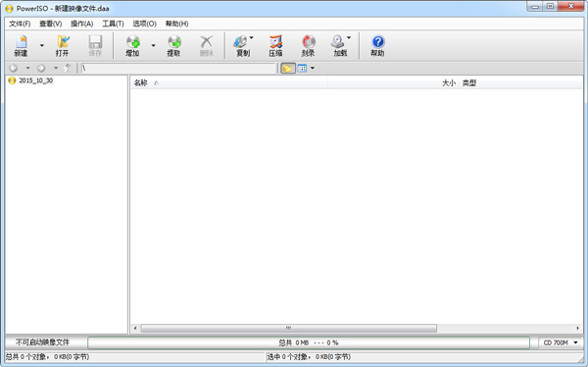This screenshot has width=588, height=367.
Task: Click the Mount (加载) drive icon
Action: point(338,42)
